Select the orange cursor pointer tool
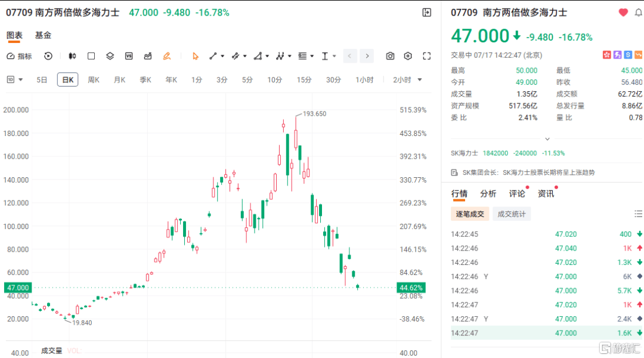 coord(196,56)
